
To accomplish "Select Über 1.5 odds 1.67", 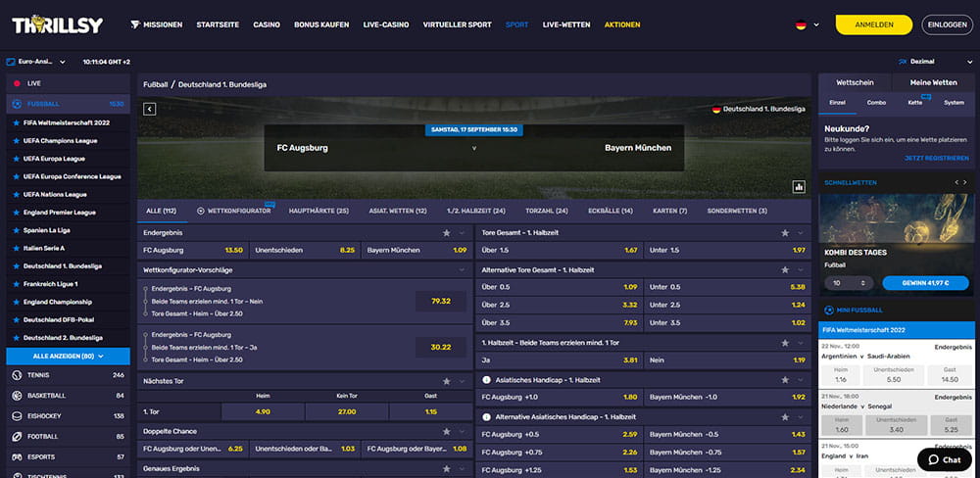I will [x=560, y=250].
